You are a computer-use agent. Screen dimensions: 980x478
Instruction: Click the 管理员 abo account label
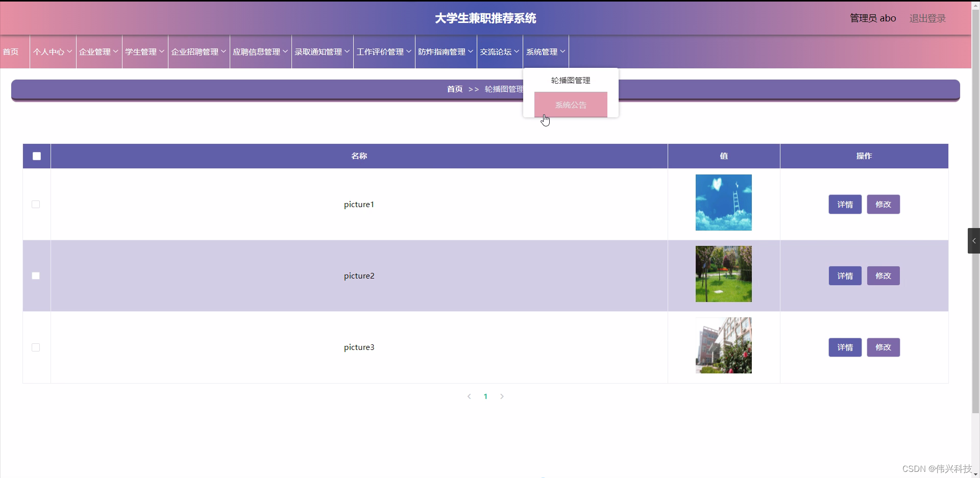[x=872, y=18]
